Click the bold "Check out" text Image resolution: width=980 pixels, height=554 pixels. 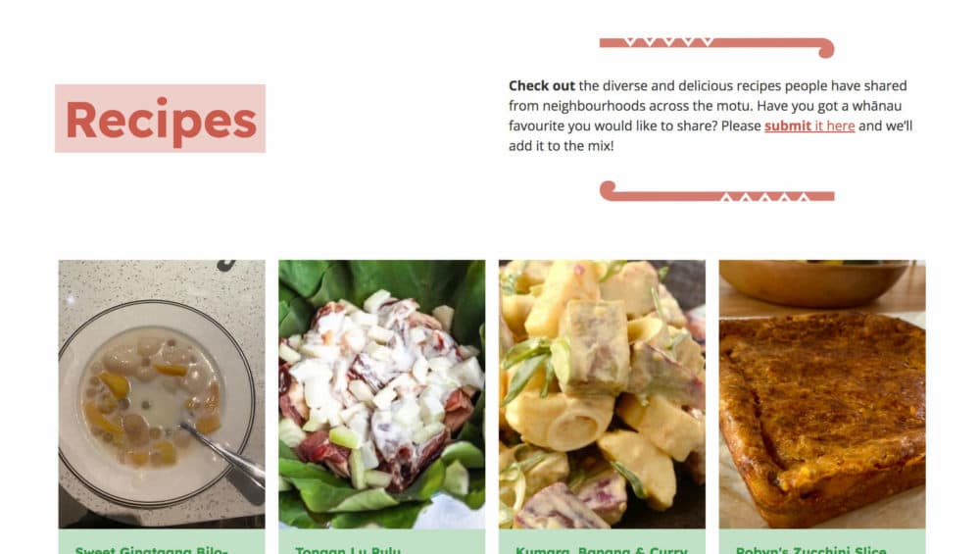541,85
